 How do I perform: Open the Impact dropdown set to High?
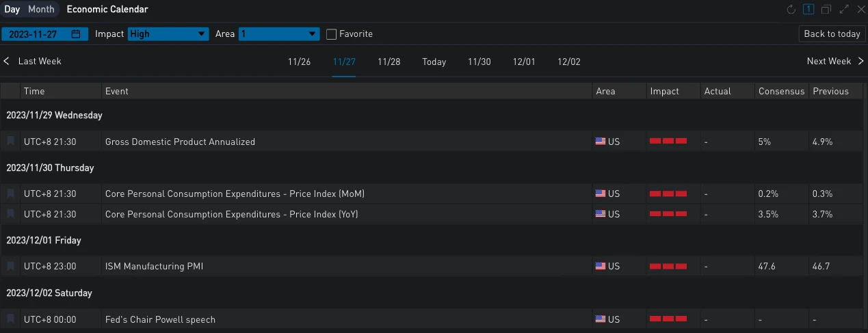168,34
